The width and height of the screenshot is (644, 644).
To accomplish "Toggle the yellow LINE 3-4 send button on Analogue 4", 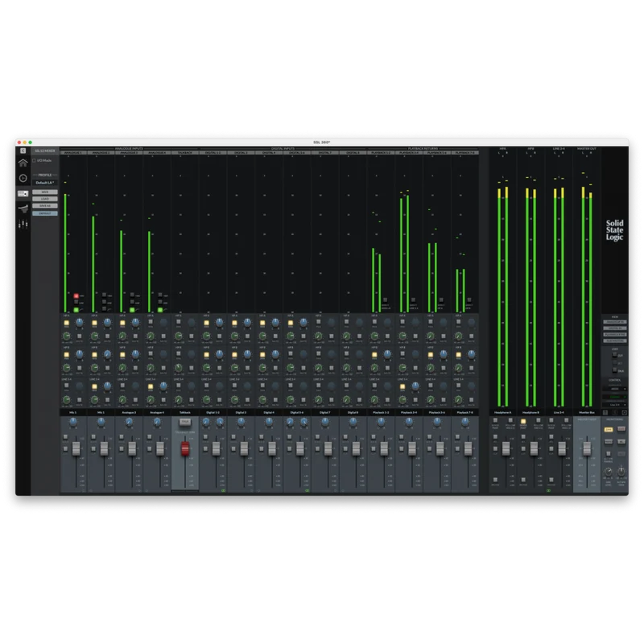I will click(x=151, y=387).
